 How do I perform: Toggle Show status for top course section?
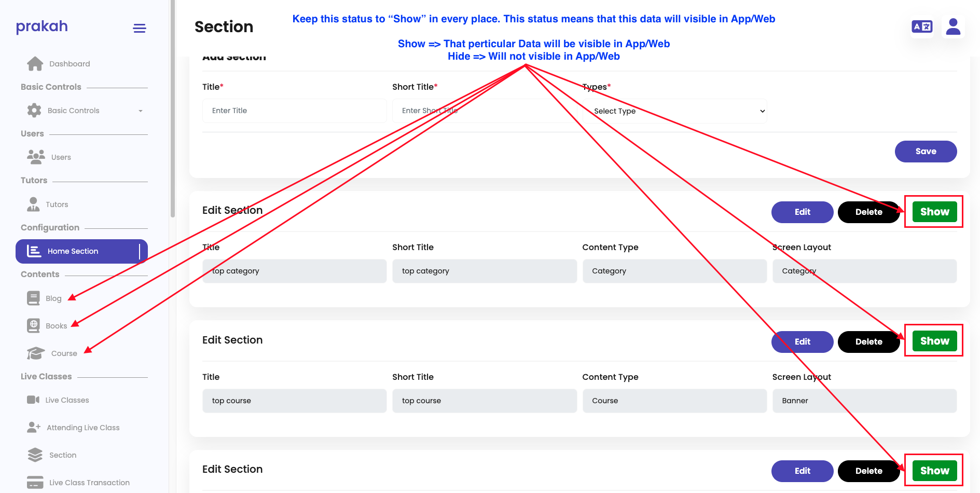[x=934, y=341]
